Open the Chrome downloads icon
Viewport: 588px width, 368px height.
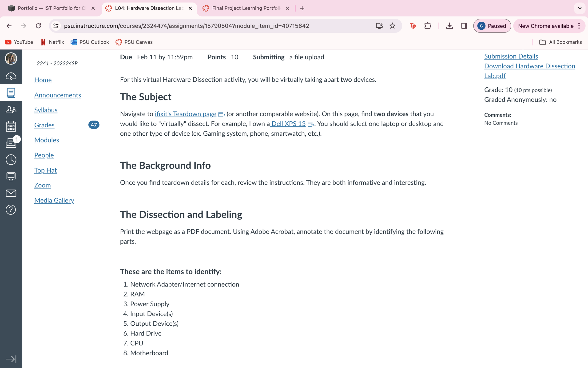[449, 26]
